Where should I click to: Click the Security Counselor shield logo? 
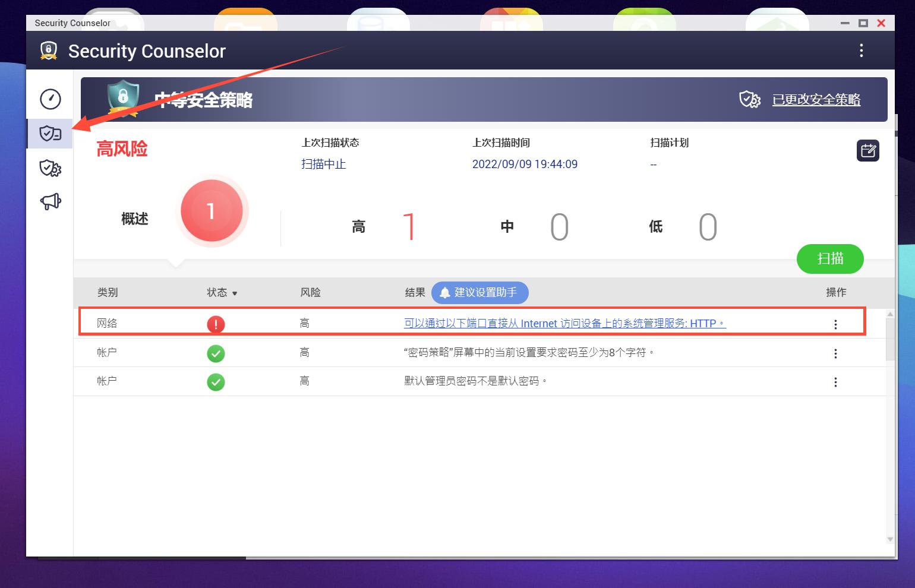tap(48, 50)
